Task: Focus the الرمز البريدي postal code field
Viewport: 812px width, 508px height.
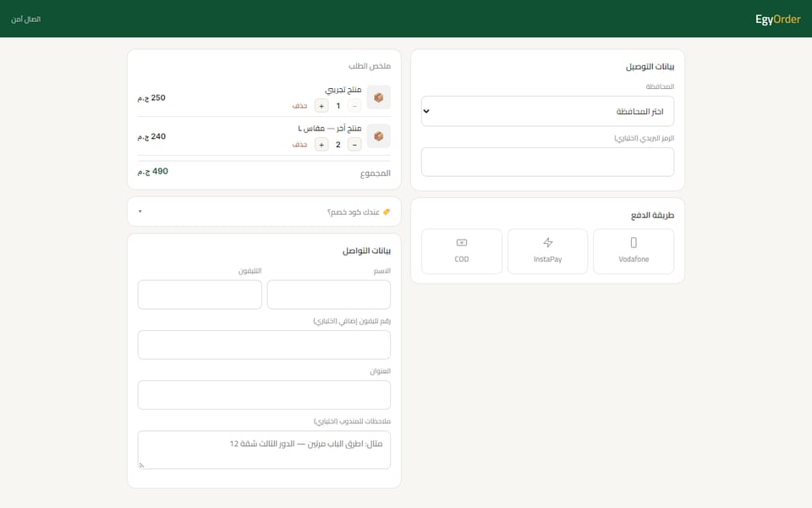Action: click(x=547, y=162)
